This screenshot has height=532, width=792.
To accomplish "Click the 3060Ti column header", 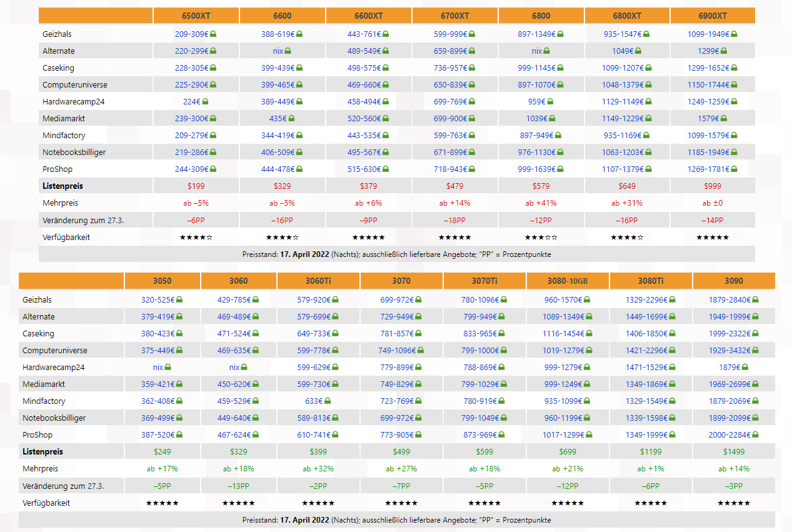I will (318, 281).
